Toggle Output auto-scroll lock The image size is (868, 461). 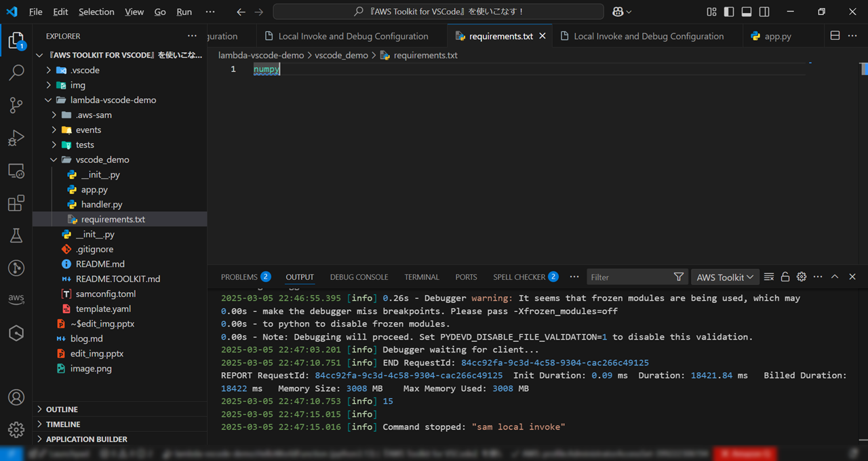[785, 277]
